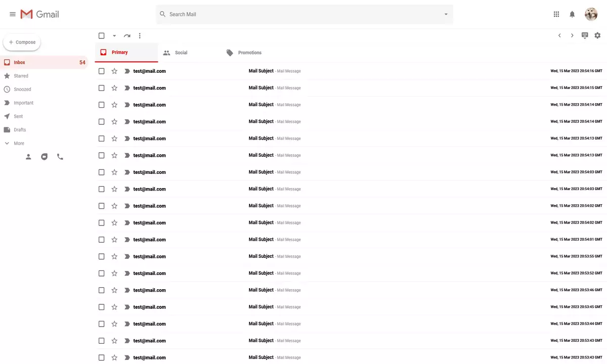Go to the next page of emails
The width and height of the screenshot is (607, 364).
(572, 35)
